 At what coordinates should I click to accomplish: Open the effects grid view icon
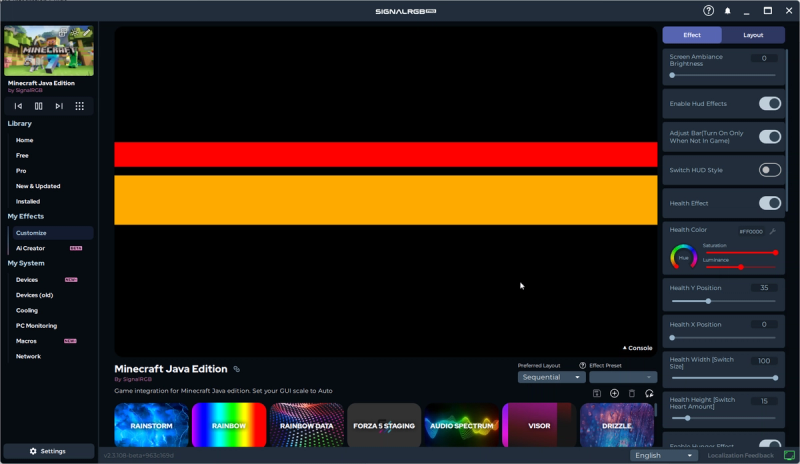[x=80, y=106]
